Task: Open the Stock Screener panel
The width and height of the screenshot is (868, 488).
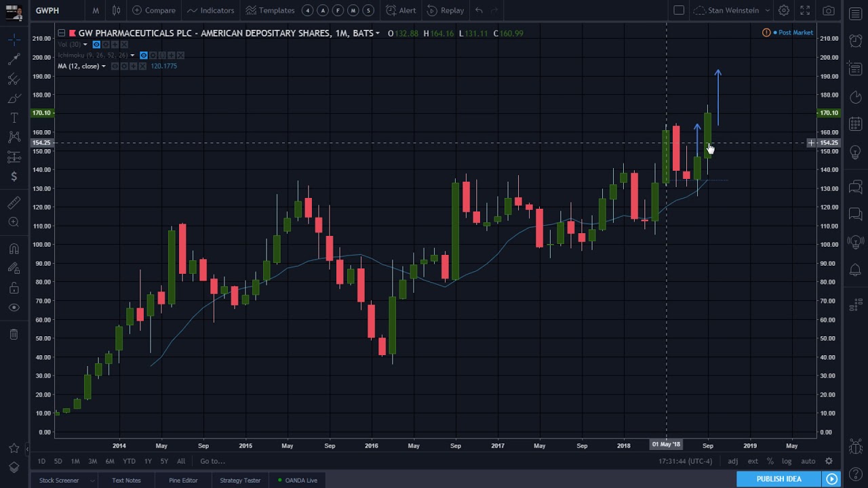Action: click(x=59, y=481)
